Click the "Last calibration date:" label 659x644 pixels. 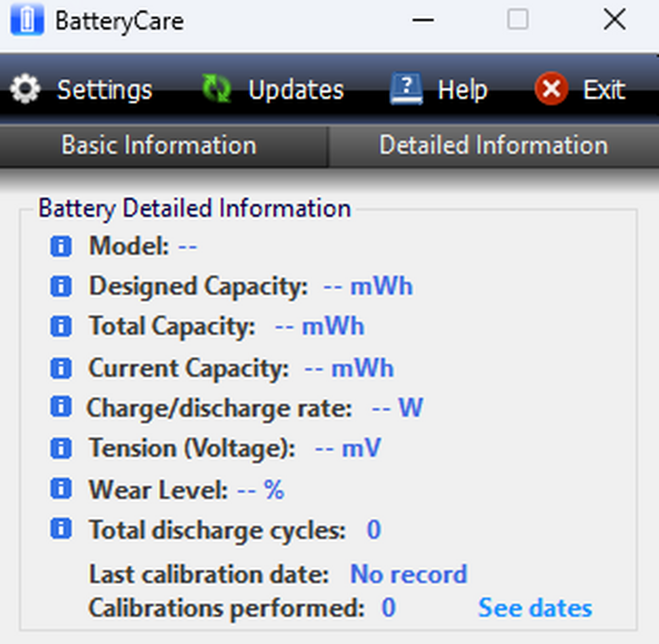pos(209,574)
